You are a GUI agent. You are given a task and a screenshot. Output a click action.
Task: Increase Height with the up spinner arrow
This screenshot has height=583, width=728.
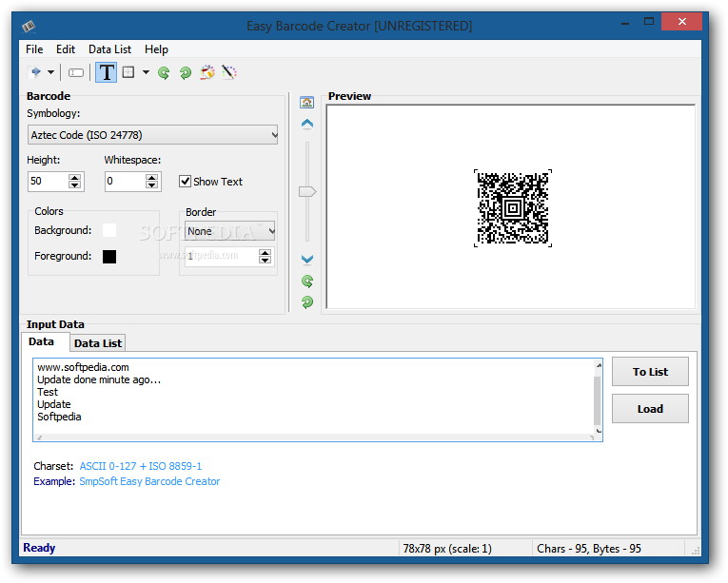point(75,177)
